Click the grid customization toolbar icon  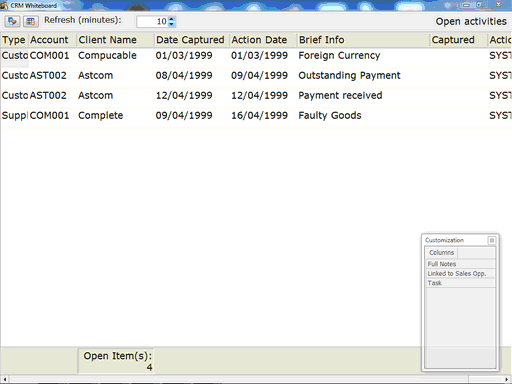pyautogui.click(x=31, y=22)
